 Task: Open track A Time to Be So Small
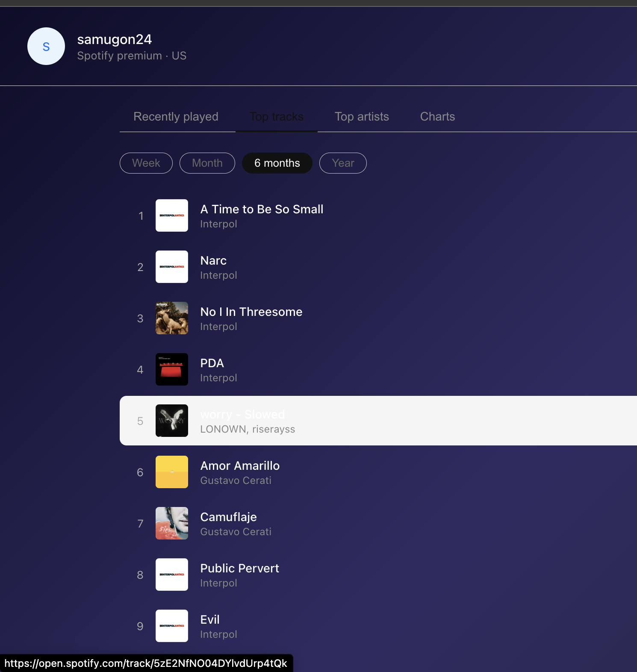pos(262,209)
